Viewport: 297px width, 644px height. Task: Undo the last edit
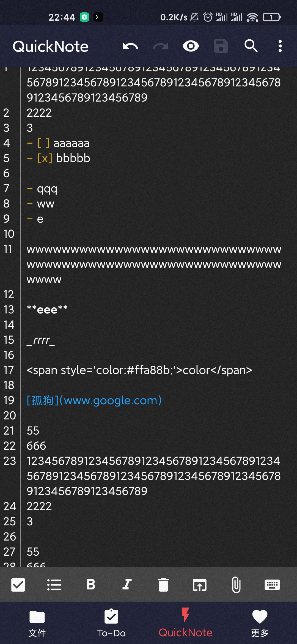[130, 46]
